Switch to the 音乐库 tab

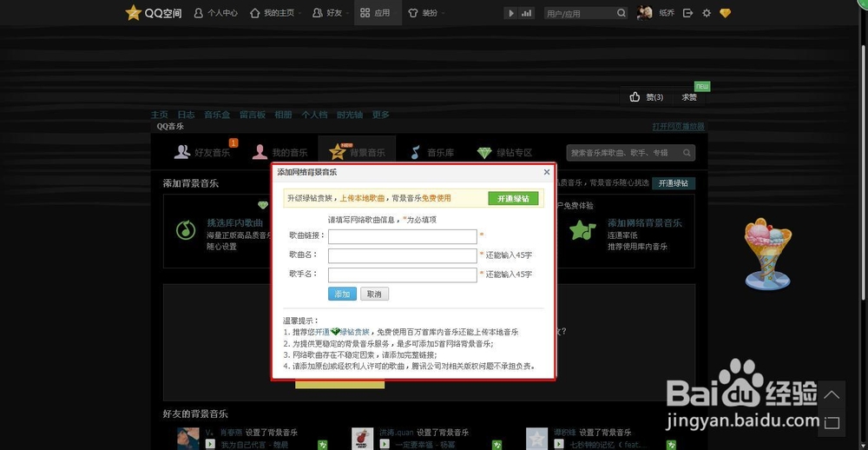tap(432, 152)
